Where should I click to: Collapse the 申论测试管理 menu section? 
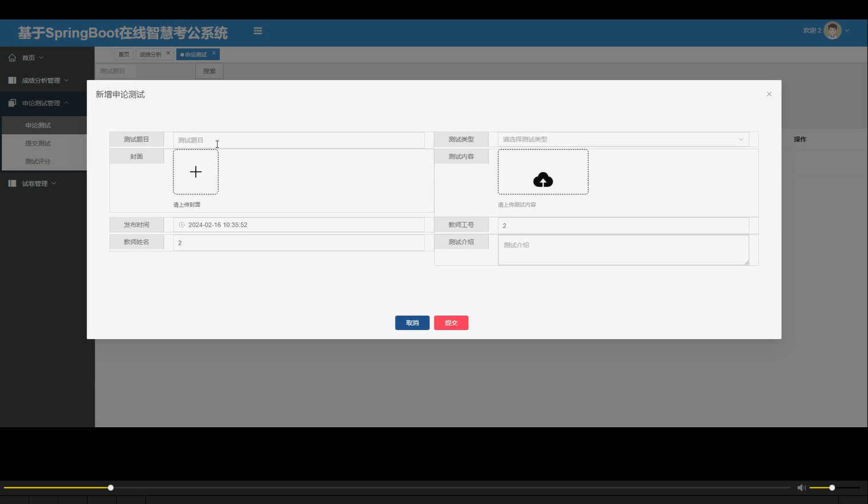pos(66,103)
